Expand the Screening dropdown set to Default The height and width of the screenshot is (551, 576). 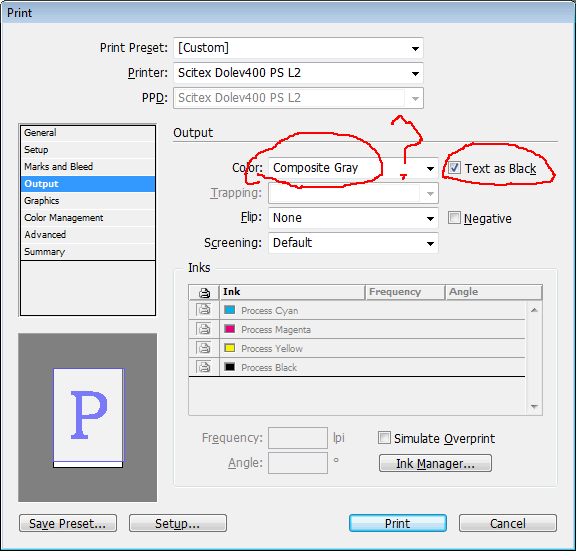(x=353, y=243)
